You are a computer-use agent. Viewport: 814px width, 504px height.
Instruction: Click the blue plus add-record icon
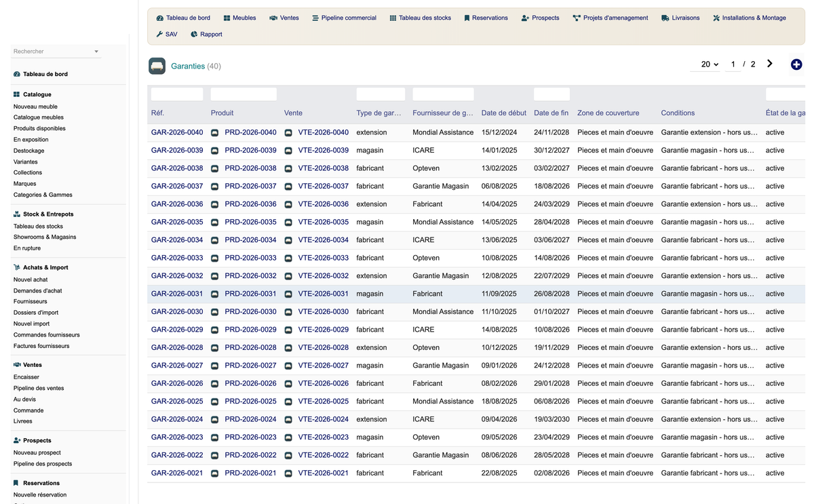pyautogui.click(x=796, y=64)
